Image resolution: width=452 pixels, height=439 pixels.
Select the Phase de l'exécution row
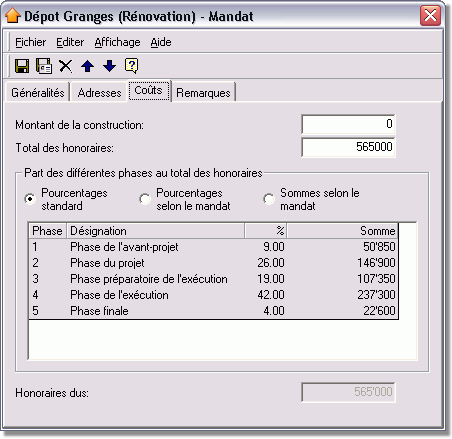(x=214, y=295)
